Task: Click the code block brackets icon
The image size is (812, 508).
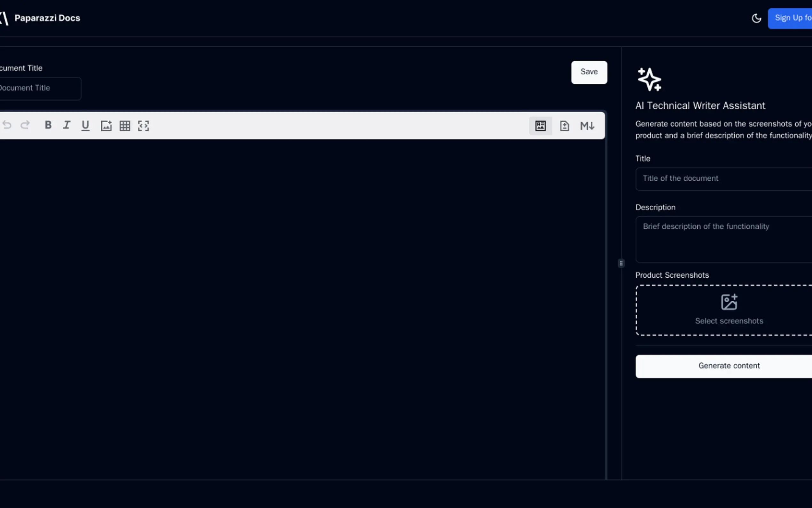Action: pyautogui.click(x=143, y=126)
